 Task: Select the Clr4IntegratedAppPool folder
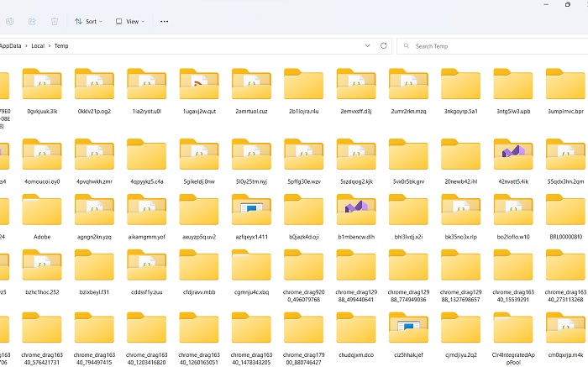[x=513, y=328]
